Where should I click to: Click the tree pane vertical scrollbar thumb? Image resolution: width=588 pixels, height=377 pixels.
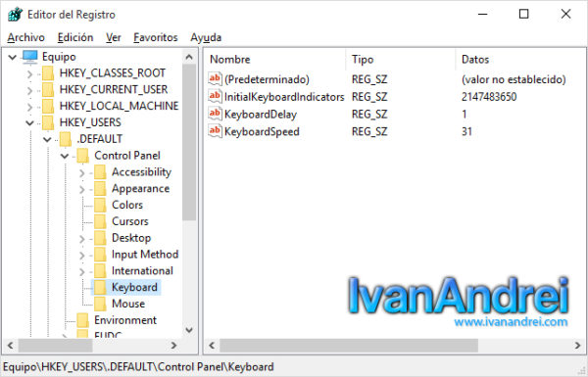[x=189, y=142]
